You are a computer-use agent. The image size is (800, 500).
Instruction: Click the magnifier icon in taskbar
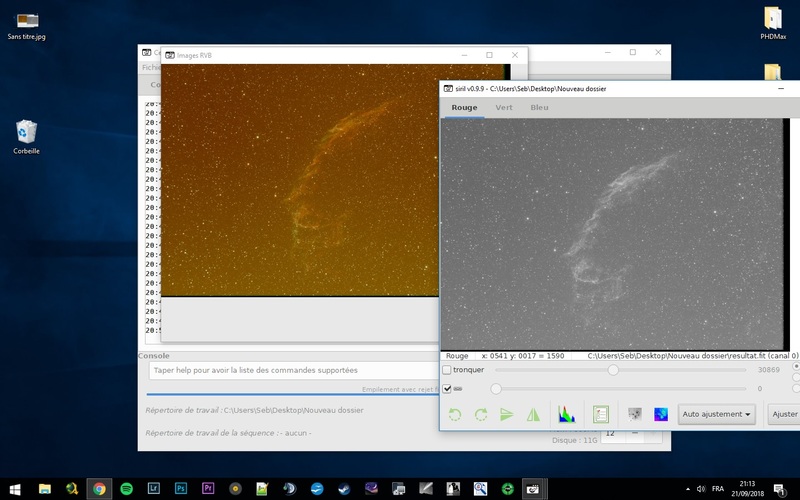pos(480,489)
